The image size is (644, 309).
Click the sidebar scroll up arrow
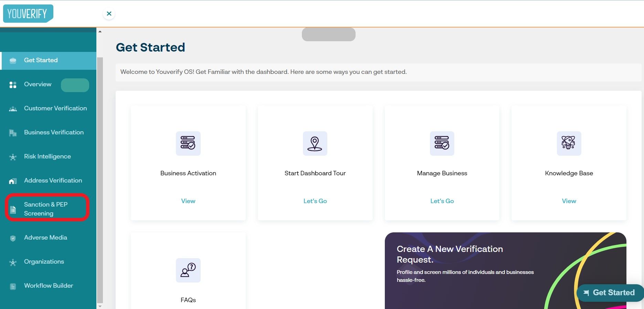tap(100, 32)
